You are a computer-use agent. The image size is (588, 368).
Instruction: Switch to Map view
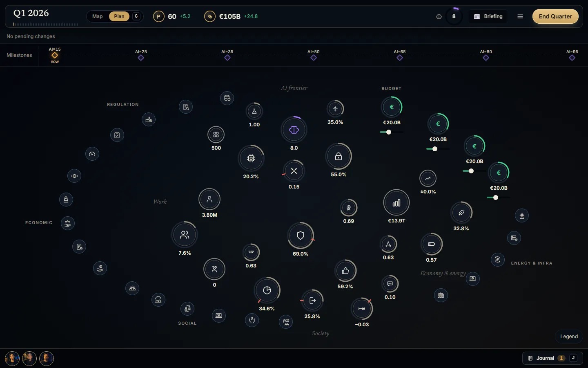tap(98, 16)
